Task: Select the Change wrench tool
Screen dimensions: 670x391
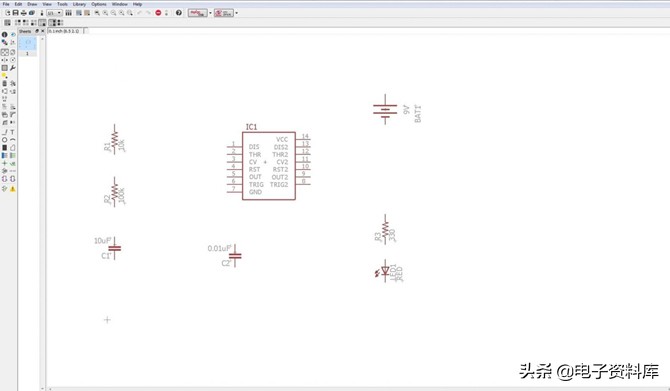Action: pyautogui.click(x=13, y=68)
